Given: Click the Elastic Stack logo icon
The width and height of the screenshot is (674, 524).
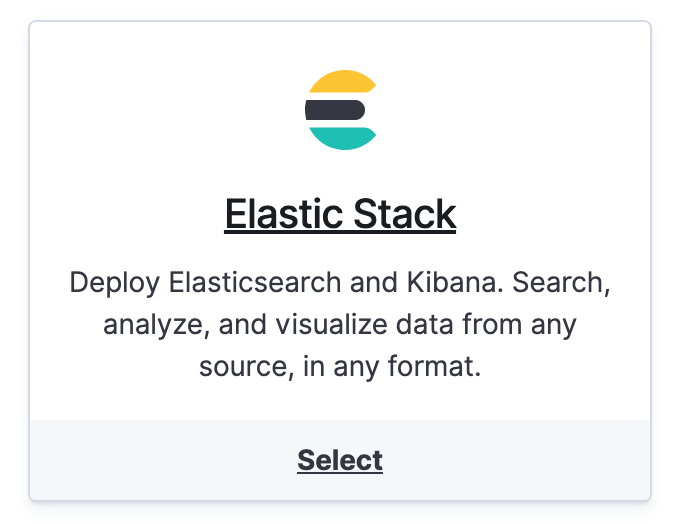Looking at the screenshot, I should click(340, 110).
